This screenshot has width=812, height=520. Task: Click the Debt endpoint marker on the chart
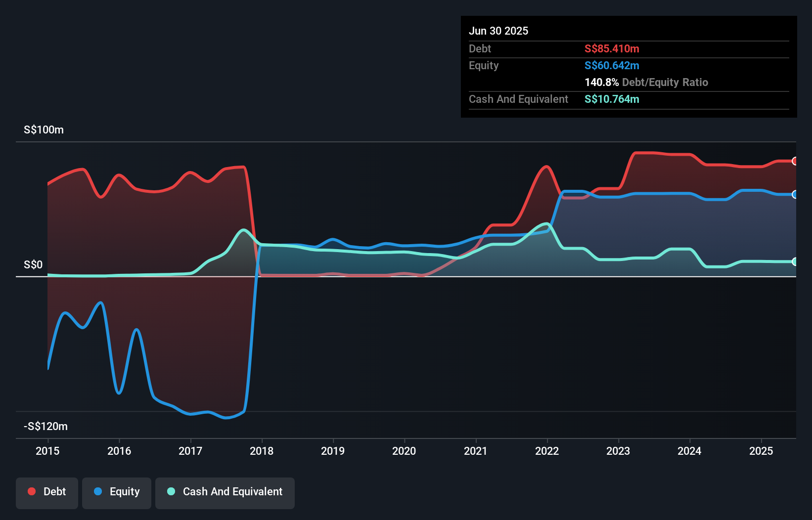tap(794, 161)
